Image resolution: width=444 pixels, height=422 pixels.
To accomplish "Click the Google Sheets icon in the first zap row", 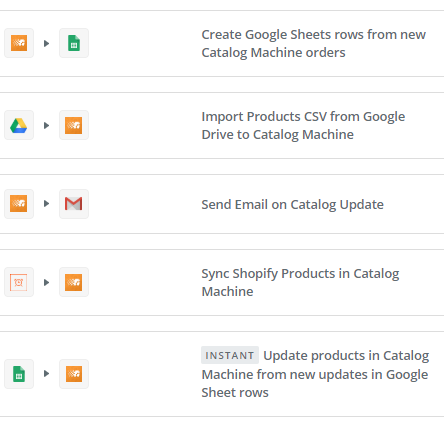I will click(x=74, y=43).
